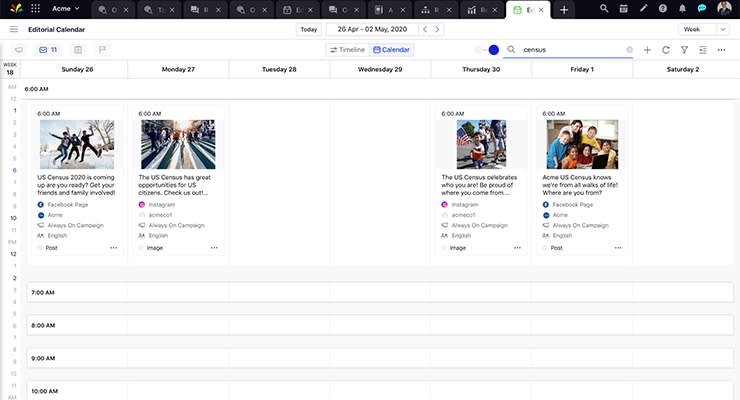Open a new tab with plus button
This screenshot has width=740, height=400.
point(563,9)
